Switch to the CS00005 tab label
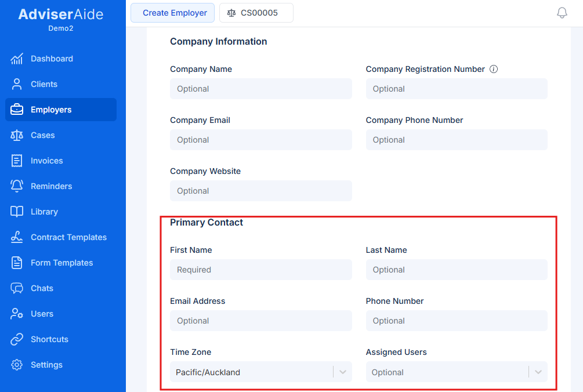This screenshot has width=583, height=392. click(259, 13)
